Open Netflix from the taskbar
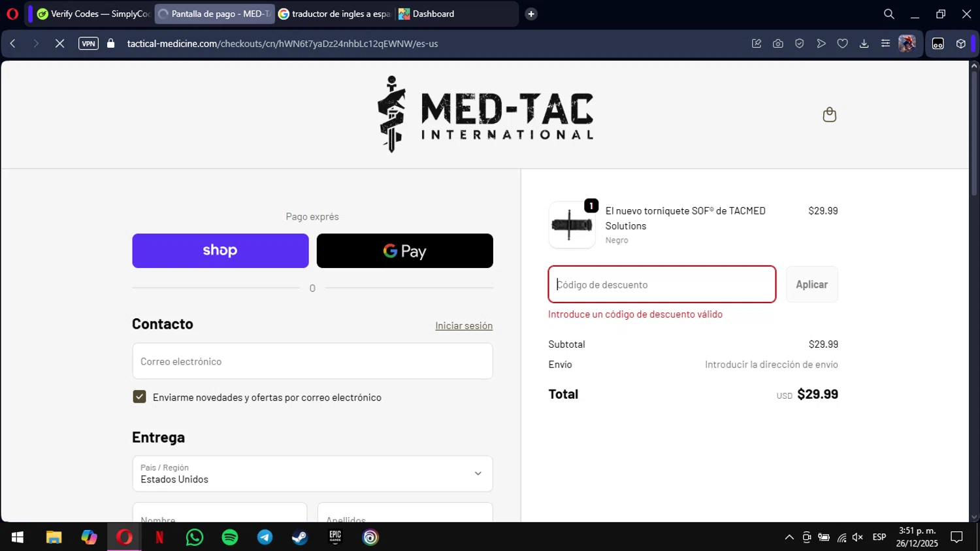980x551 pixels. [x=159, y=537]
